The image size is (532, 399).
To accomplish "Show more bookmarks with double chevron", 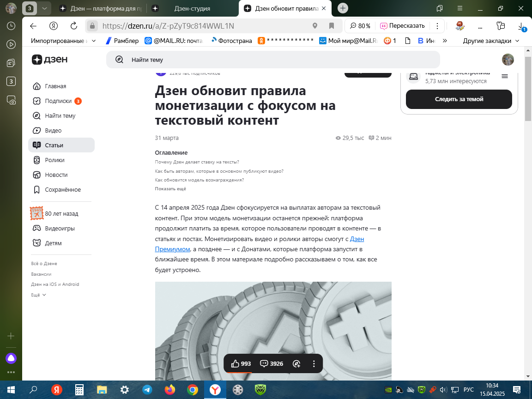I will click(x=445, y=41).
